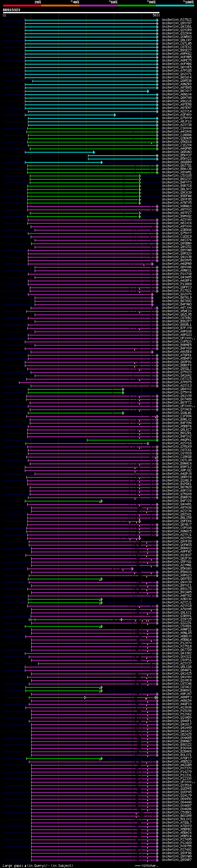Click label UniRef100_P07370
The width and height of the screenshot is (197, 868).
tap(177, 768)
